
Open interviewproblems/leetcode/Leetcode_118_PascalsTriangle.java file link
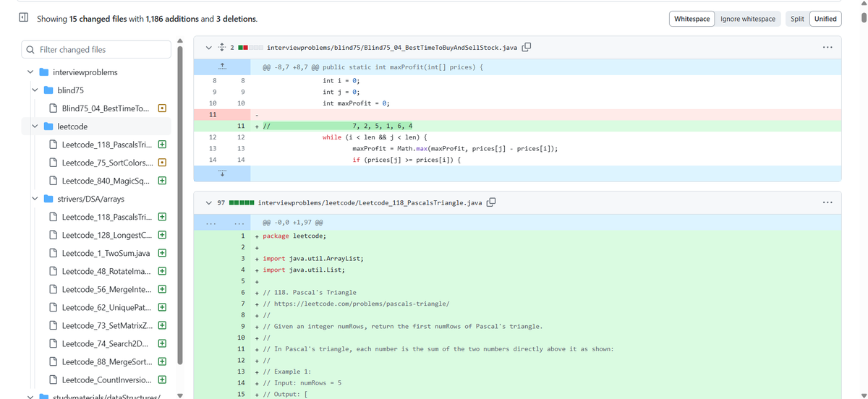pos(370,203)
